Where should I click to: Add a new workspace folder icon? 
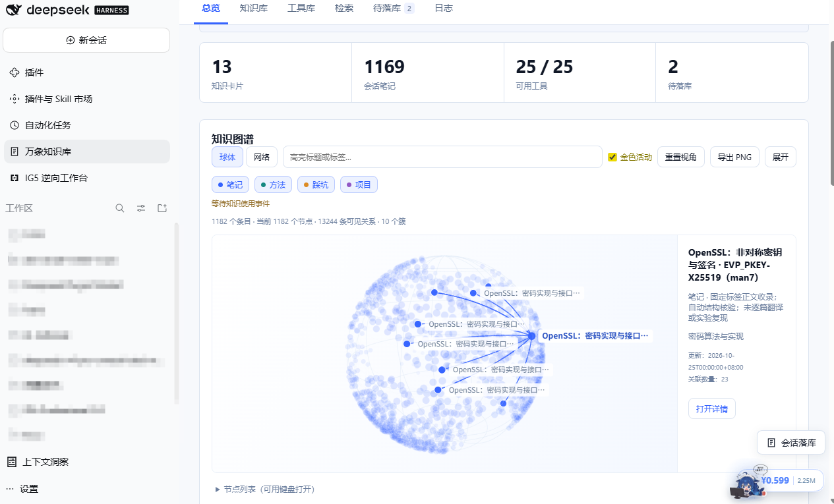[162, 208]
